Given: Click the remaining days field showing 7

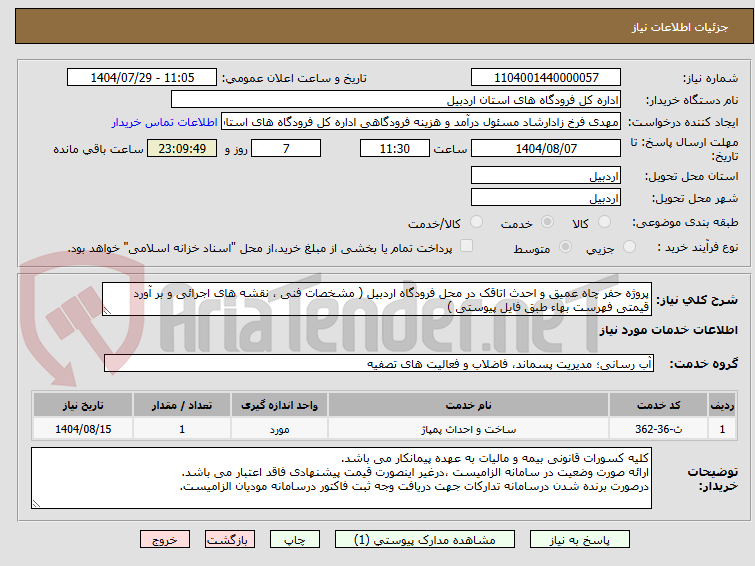Looking at the screenshot, I should [x=286, y=148].
